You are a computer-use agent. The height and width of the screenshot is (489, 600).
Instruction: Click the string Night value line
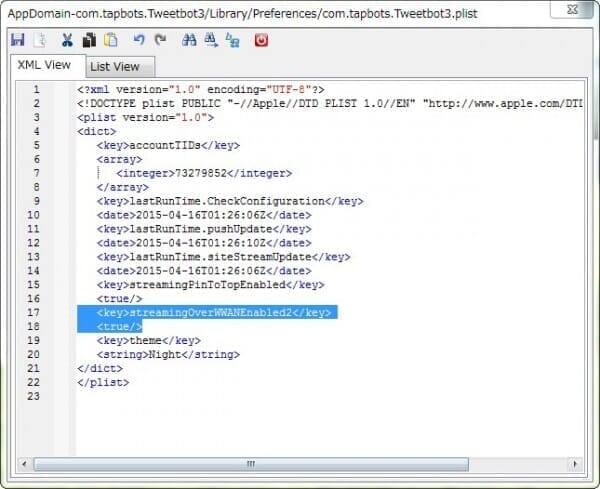[168, 355]
